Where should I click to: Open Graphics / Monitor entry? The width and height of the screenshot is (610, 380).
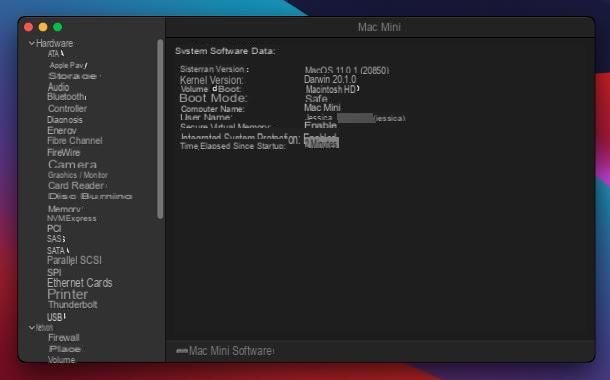78,175
